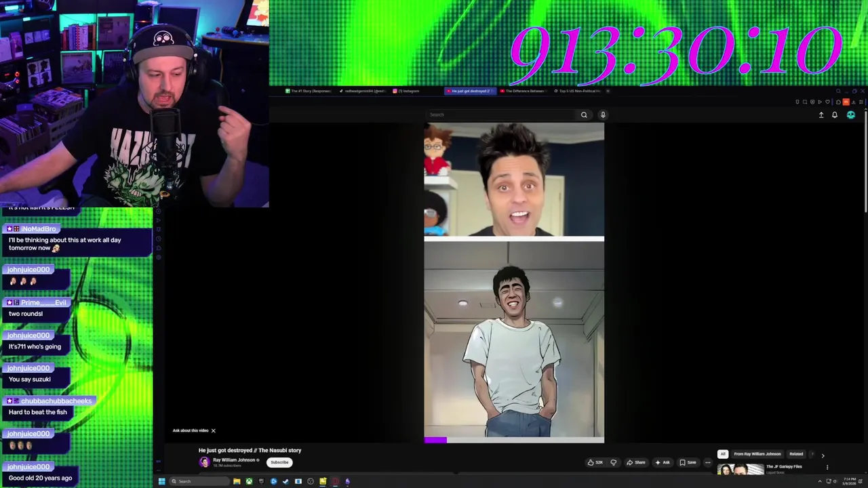The image size is (868, 488).
Task: Click the 913:30:10 stream timer
Action: 675,52
